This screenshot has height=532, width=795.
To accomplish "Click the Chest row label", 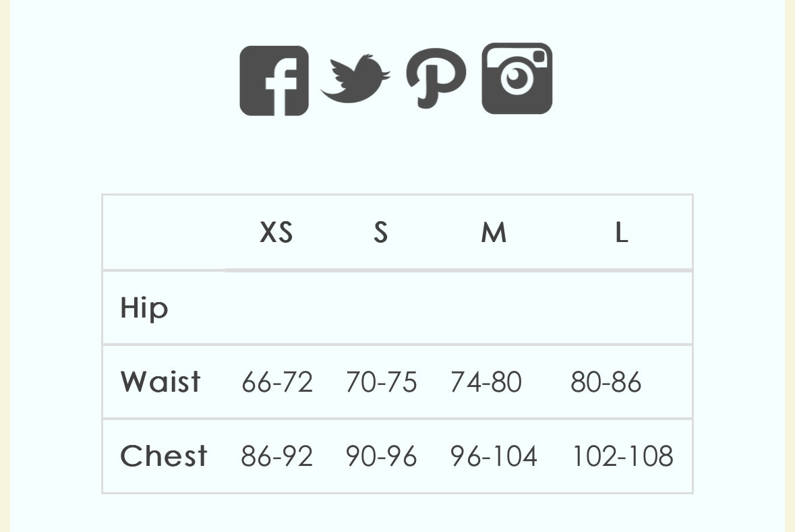I will [164, 456].
